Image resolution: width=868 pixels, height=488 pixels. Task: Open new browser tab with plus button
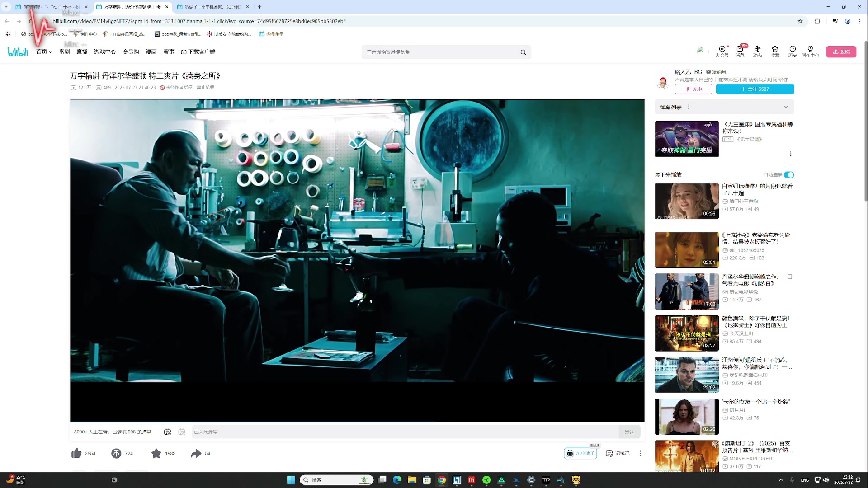[259, 7]
